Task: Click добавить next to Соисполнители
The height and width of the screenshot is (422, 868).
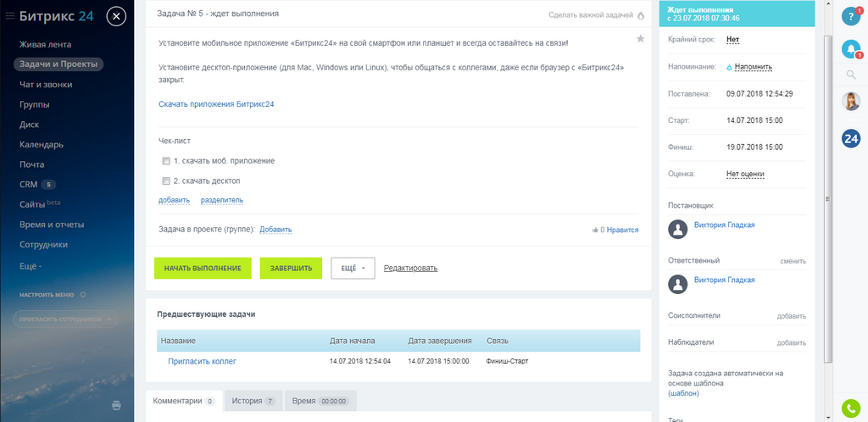Action: [792, 316]
